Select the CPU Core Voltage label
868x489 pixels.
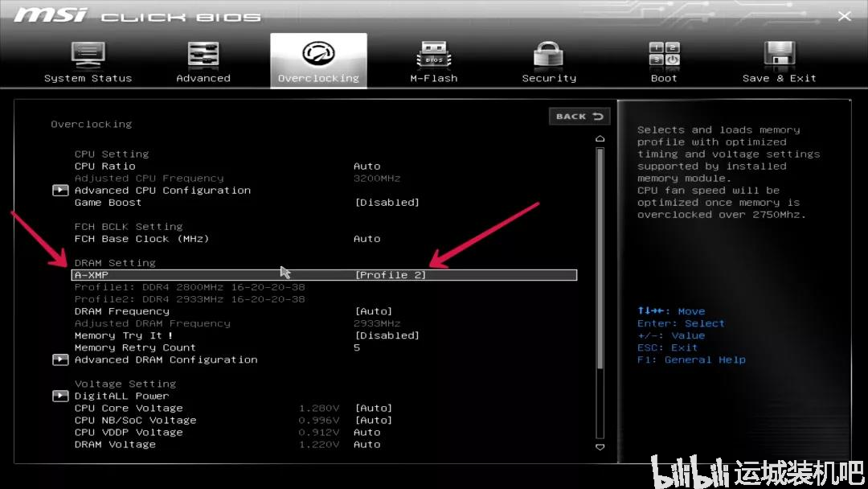pos(129,408)
